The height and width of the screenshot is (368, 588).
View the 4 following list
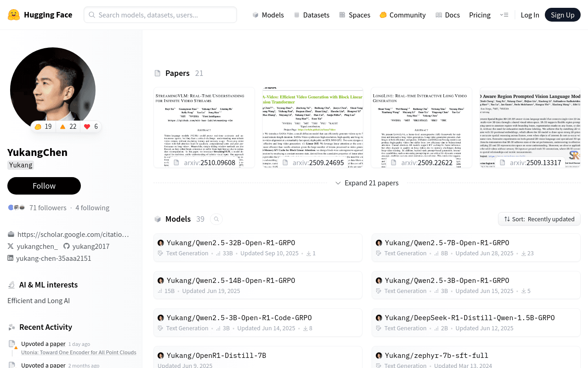coord(92,207)
